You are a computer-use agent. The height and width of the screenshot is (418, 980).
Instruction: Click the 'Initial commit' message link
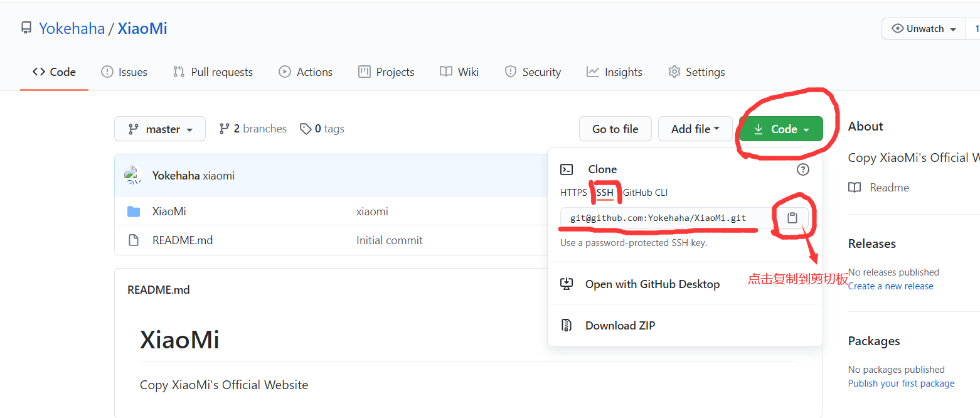click(x=390, y=240)
